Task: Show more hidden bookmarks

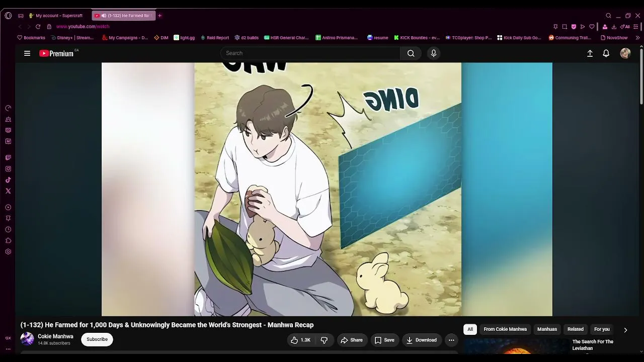Action: pyautogui.click(x=637, y=38)
